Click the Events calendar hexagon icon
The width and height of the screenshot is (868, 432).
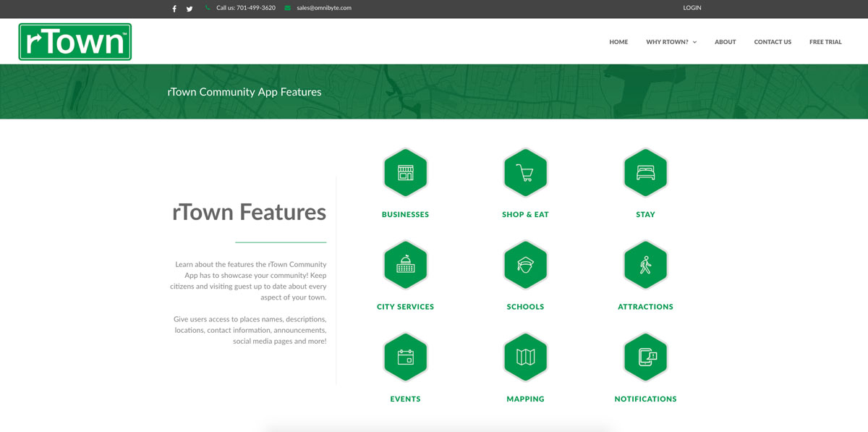[x=405, y=357]
